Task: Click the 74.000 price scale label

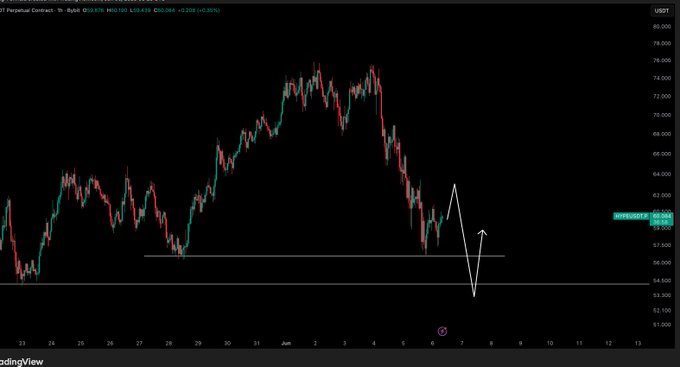Action: coord(662,79)
